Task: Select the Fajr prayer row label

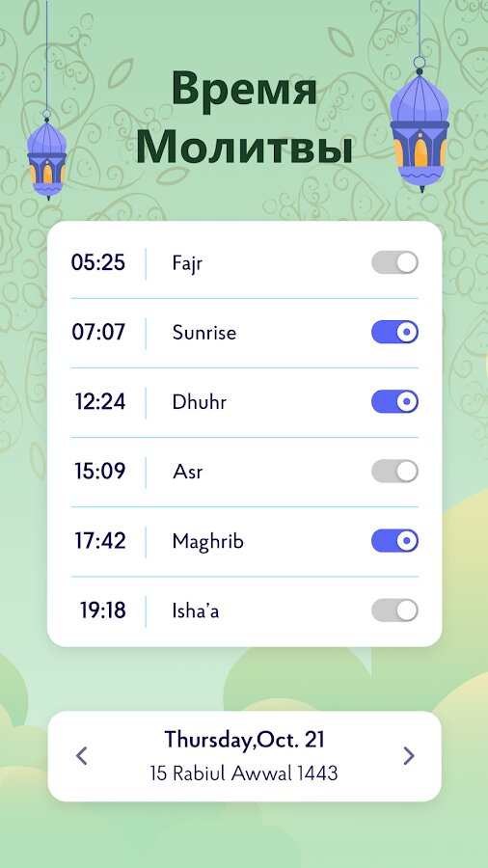Action: [x=187, y=263]
